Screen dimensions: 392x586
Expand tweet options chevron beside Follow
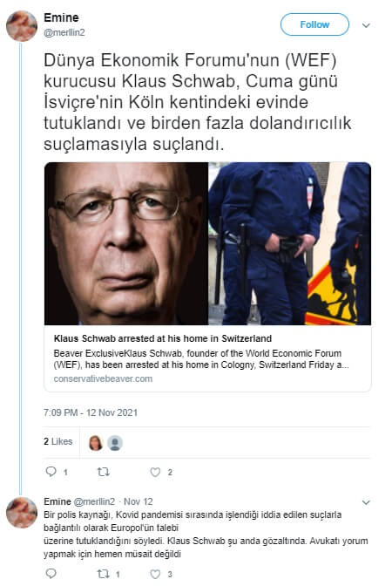(366, 25)
